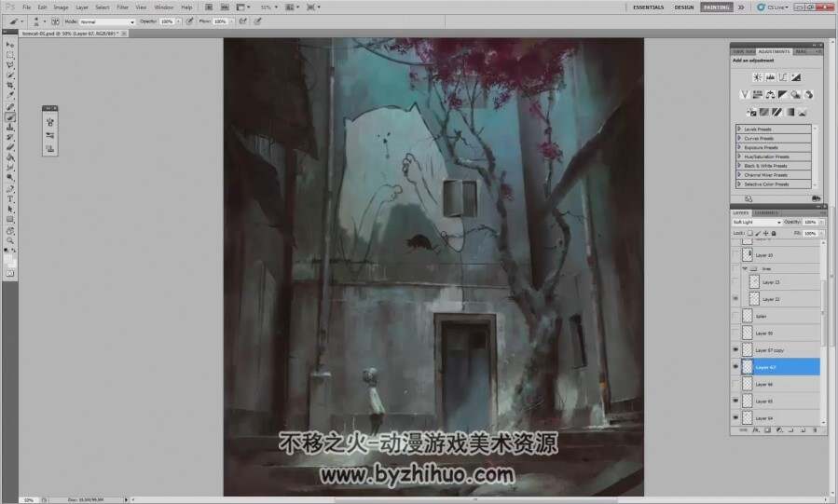Toggle lock transparent pixels in Layers panel
The height and width of the screenshot is (504, 838).
(749, 233)
